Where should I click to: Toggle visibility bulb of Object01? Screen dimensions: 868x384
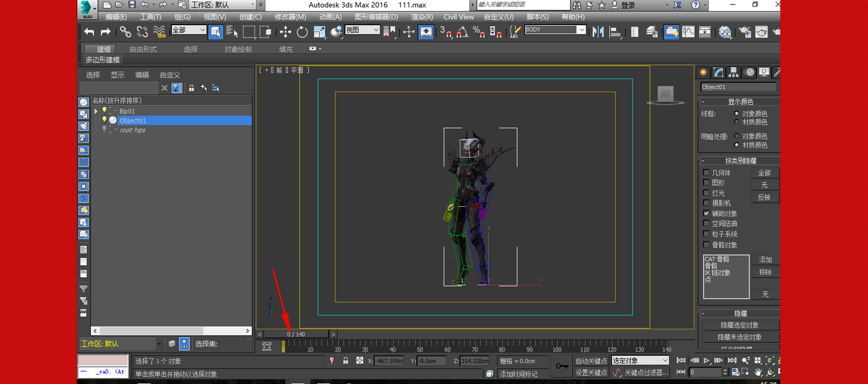pos(104,120)
